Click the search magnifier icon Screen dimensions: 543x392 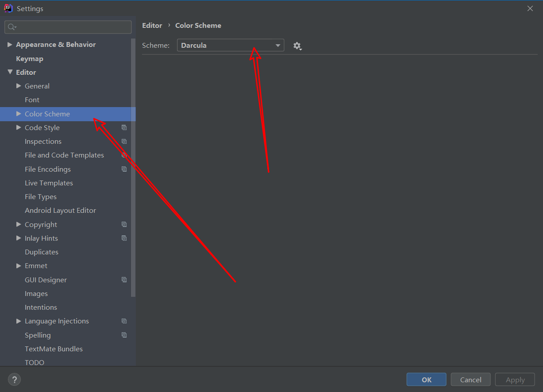pyautogui.click(x=12, y=27)
